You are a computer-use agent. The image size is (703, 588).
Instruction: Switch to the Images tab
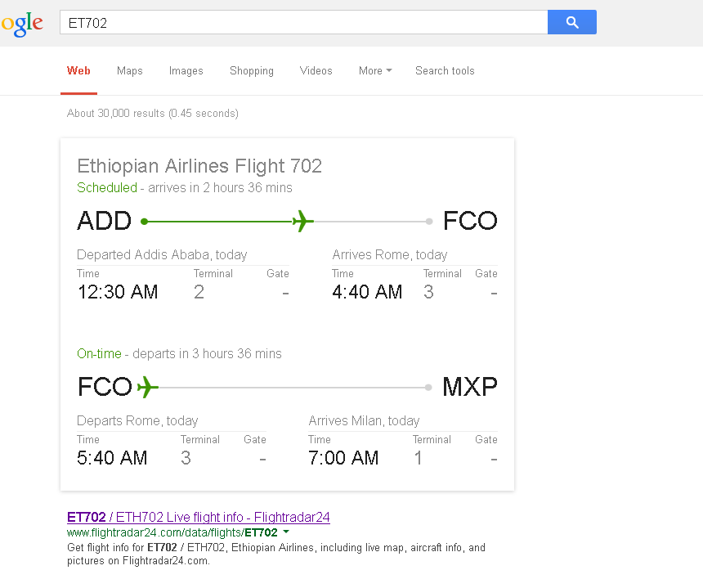pos(186,71)
